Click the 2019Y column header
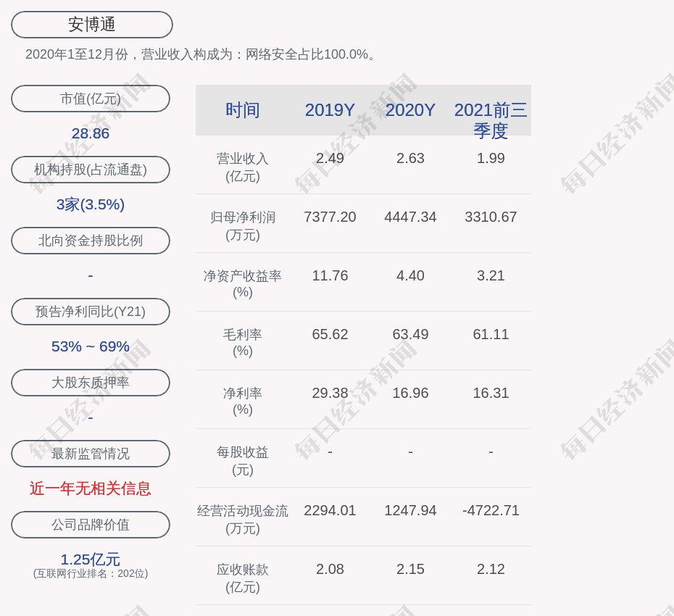The width and height of the screenshot is (674, 616). (330, 110)
